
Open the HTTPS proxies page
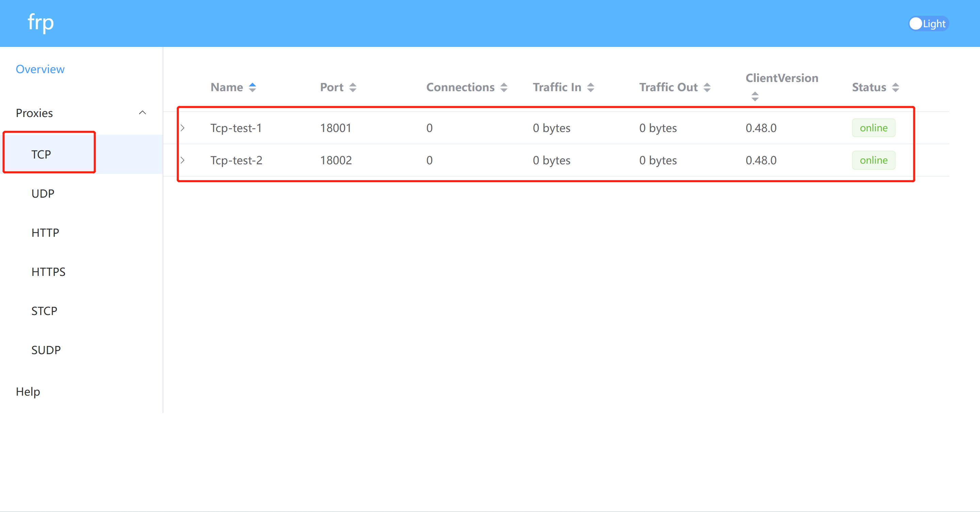point(48,271)
